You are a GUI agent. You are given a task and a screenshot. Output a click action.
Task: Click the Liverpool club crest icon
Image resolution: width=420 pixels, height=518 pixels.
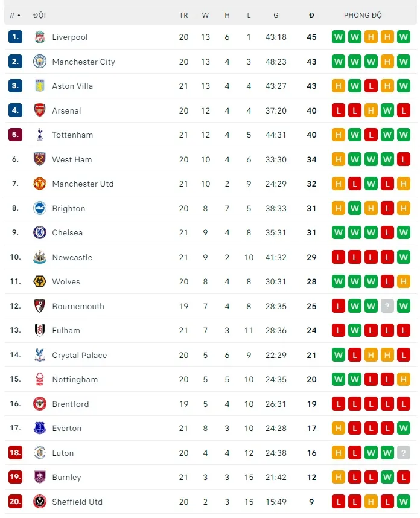[40, 37]
